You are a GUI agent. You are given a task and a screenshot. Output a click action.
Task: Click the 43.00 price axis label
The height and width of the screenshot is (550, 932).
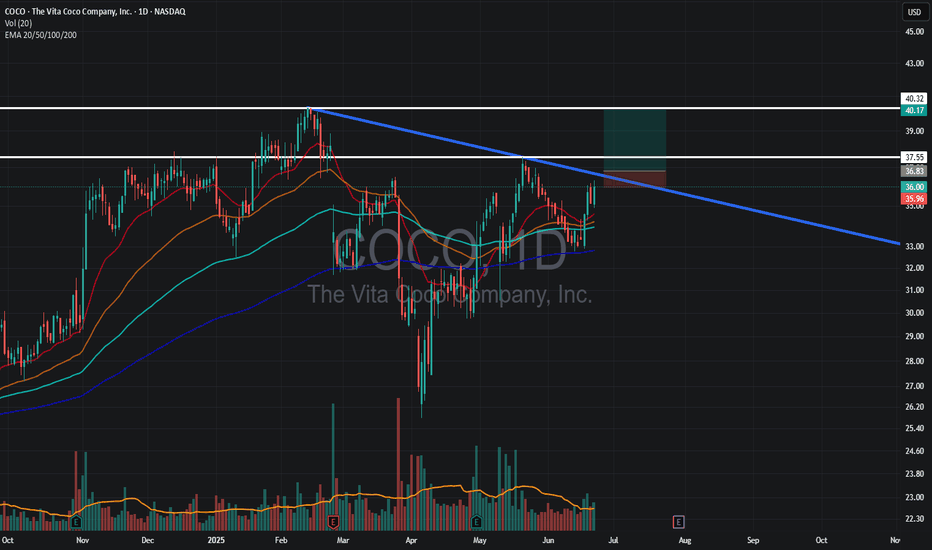914,63
